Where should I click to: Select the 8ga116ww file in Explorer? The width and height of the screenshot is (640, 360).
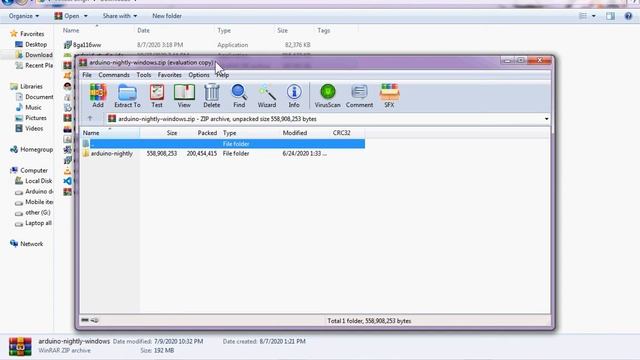tap(83, 45)
